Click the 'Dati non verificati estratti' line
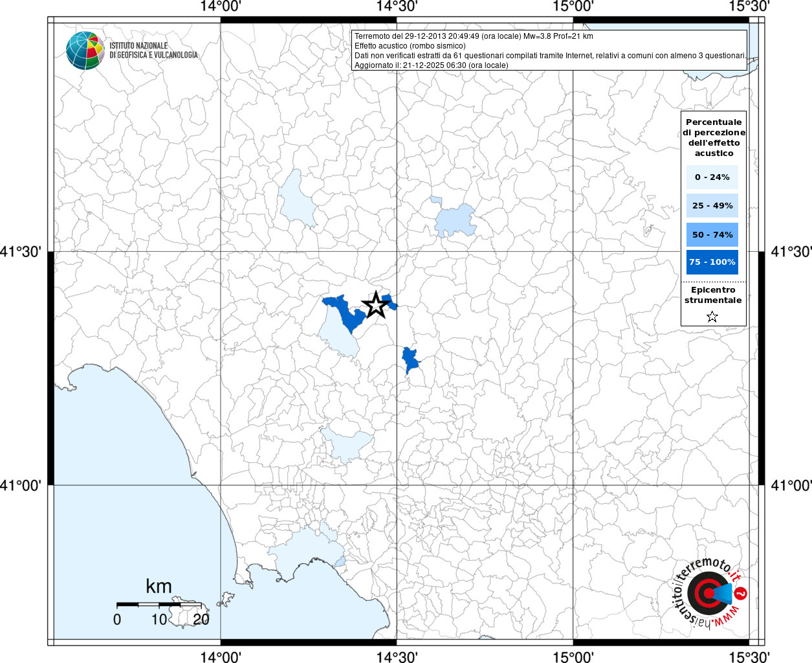Viewport: 812px width, 663px height. [550, 56]
